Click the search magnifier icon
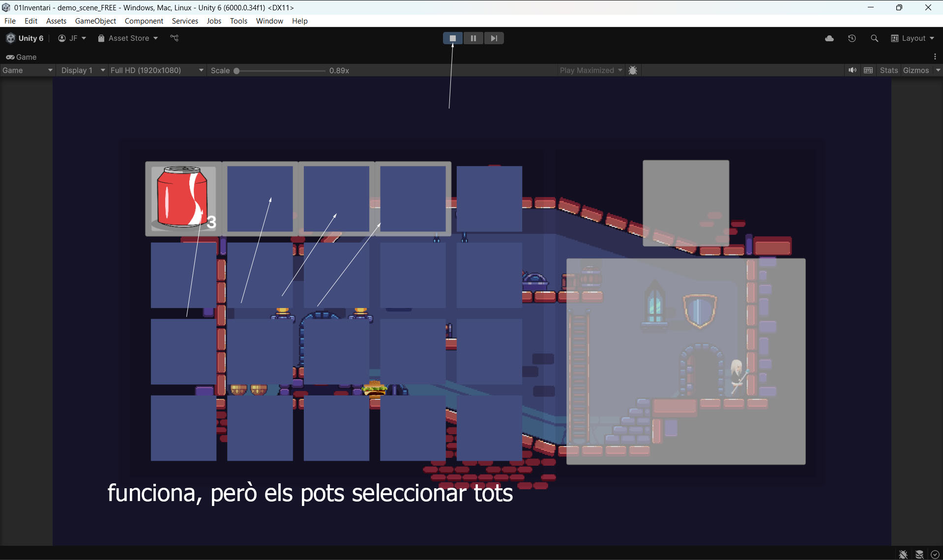The height and width of the screenshot is (560, 943). pyautogui.click(x=874, y=38)
